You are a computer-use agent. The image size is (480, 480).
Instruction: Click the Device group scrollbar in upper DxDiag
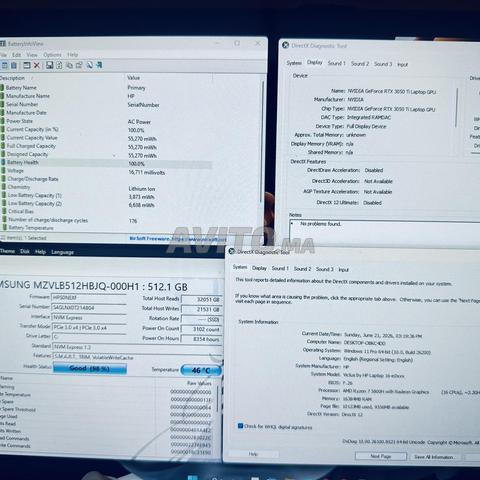coord(457,107)
